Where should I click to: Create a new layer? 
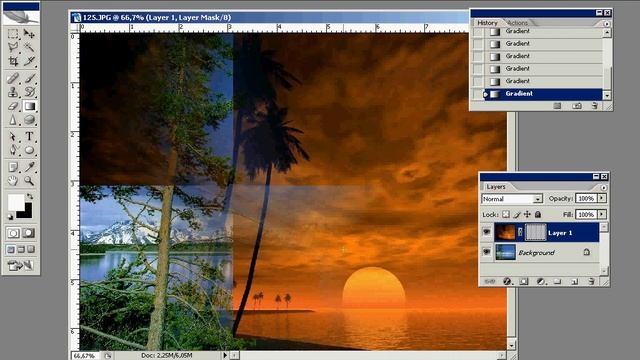point(575,282)
